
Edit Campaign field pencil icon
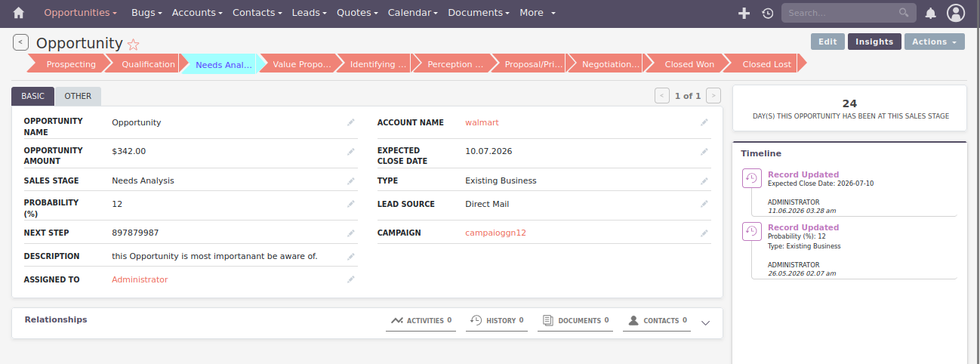coord(704,233)
